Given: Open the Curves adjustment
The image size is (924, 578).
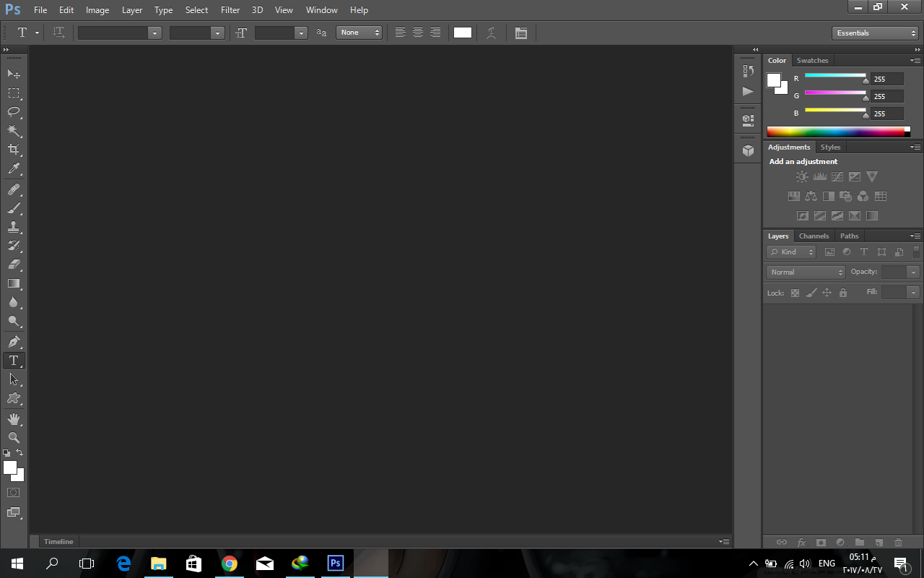Looking at the screenshot, I should click(837, 176).
